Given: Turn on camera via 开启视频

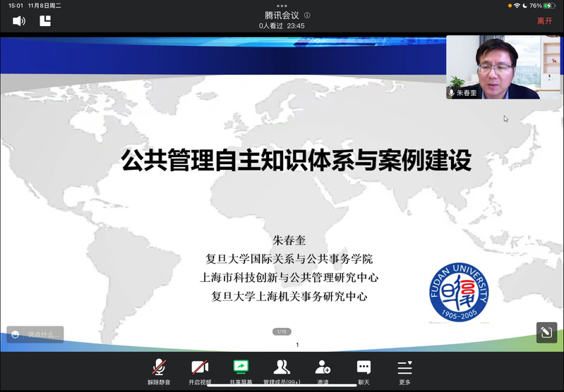Looking at the screenshot, I should (200, 371).
